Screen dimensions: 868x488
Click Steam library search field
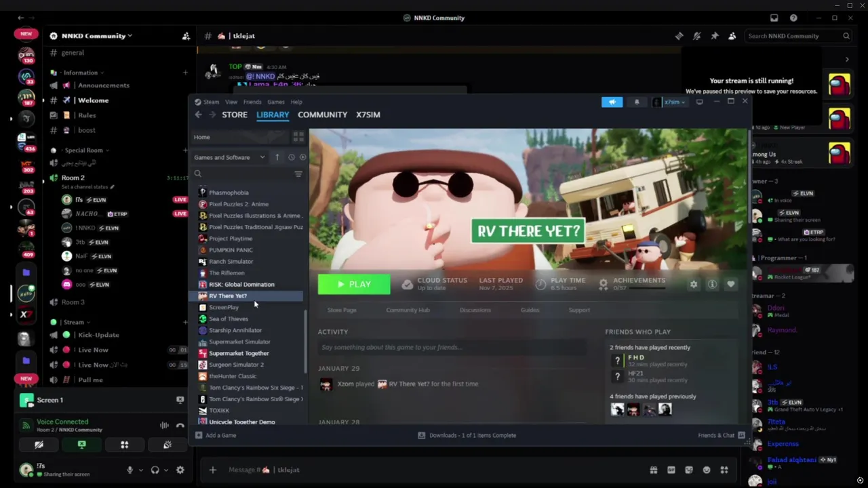pyautogui.click(x=241, y=174)
